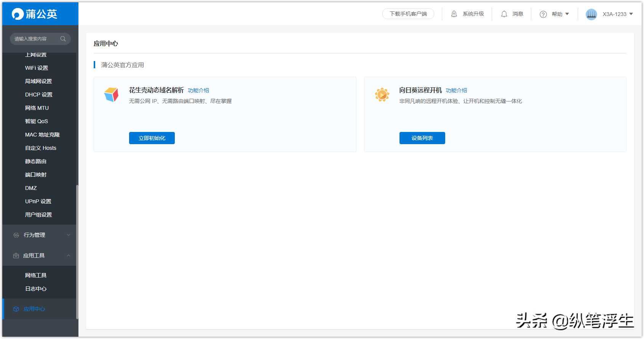This screenshot has width=644, height=339.
Task: Open 自定义 Hosts menu item
Action: pyautogui.click(x=41, y=148)
